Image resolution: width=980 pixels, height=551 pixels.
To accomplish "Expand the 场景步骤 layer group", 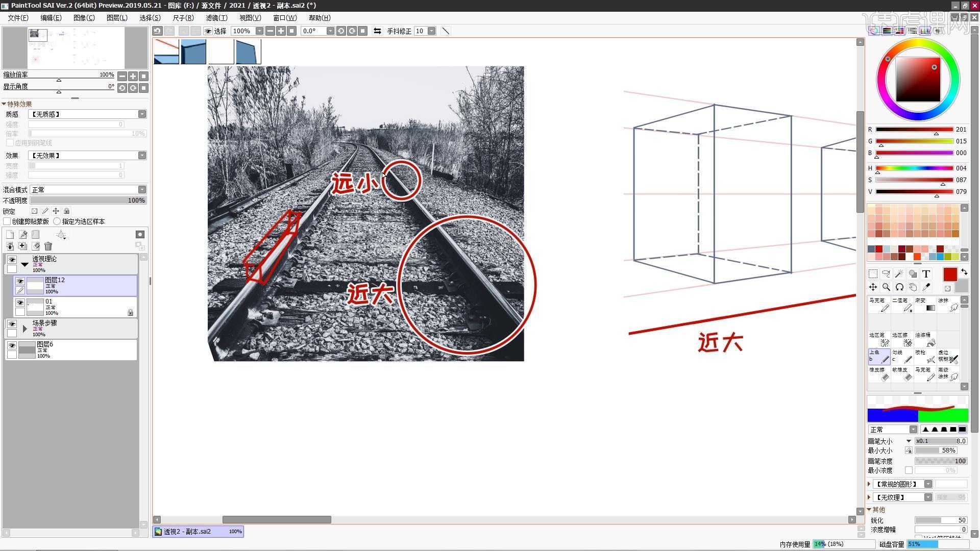I will click(x=24, y=329).
